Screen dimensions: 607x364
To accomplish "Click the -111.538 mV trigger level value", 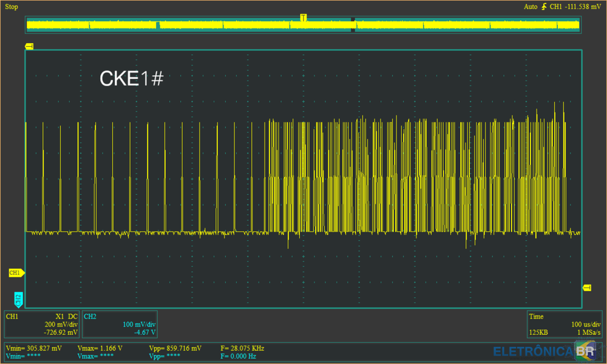I will pos(583,7).
